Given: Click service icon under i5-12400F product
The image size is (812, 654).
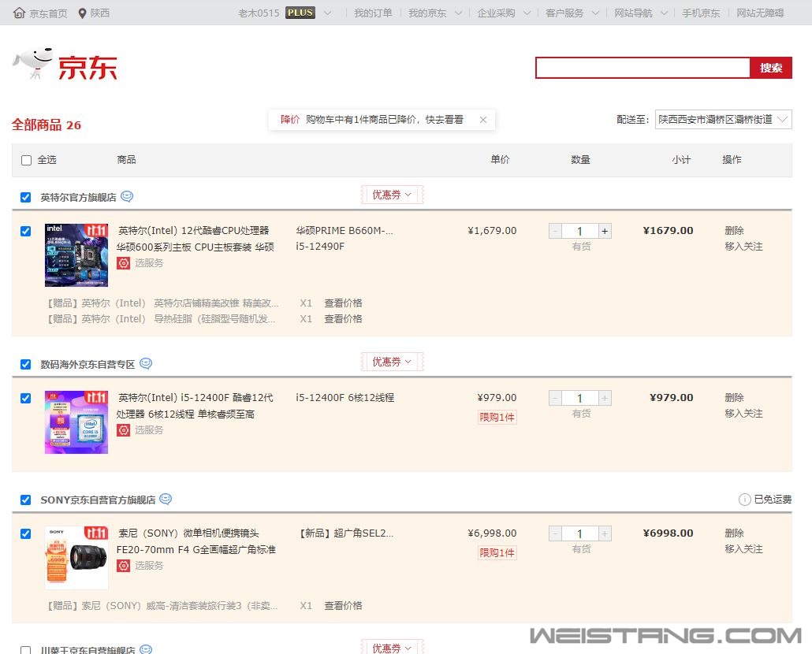Looking at the screenshot, I should point(123,430).
